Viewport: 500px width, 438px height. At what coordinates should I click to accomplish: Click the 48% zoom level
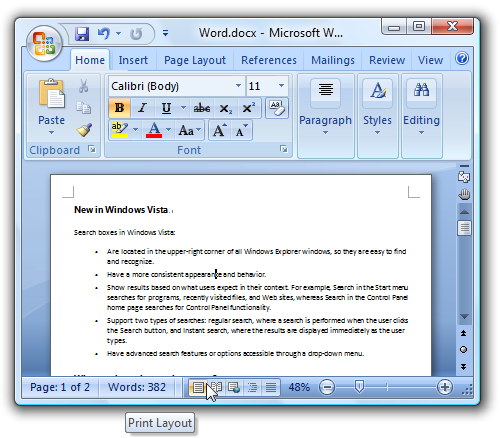[299, 387]
